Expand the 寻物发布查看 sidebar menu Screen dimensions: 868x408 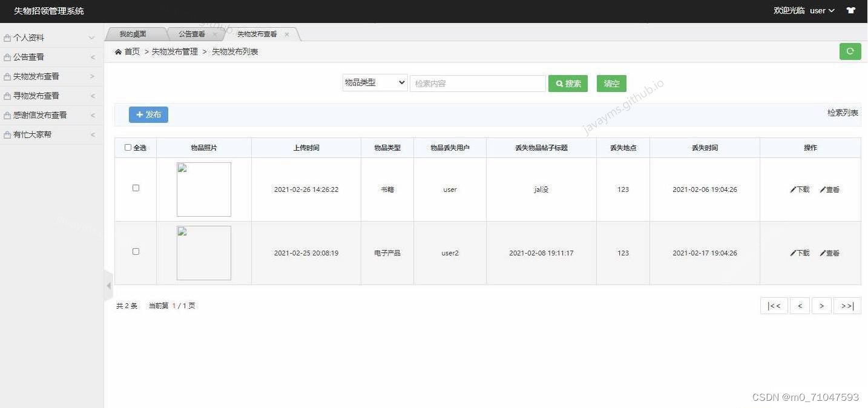coord(36,95)
